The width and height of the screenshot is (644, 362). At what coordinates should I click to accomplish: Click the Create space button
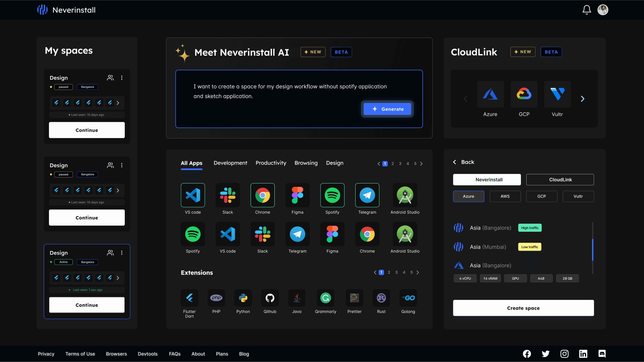point(523,308)
